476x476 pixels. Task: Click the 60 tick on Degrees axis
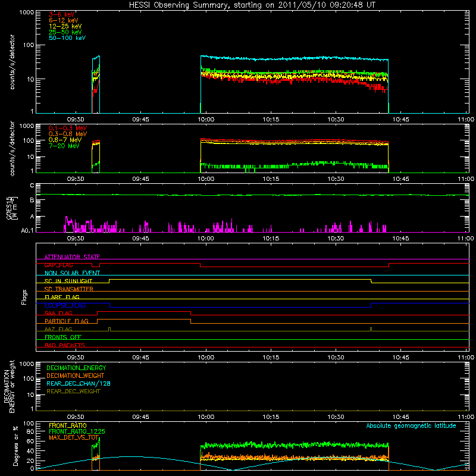pyautogui.click(x=30, y=441)
